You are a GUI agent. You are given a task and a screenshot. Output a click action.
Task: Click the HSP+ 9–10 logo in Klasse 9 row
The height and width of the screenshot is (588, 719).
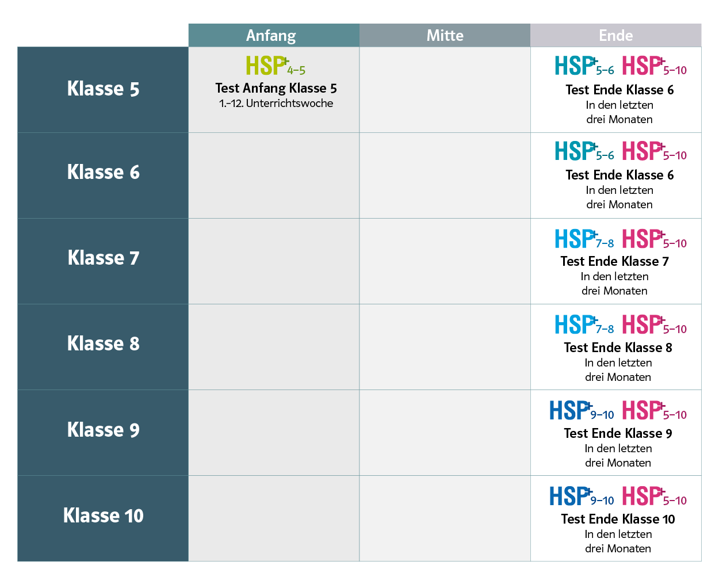tap(582, 411)
